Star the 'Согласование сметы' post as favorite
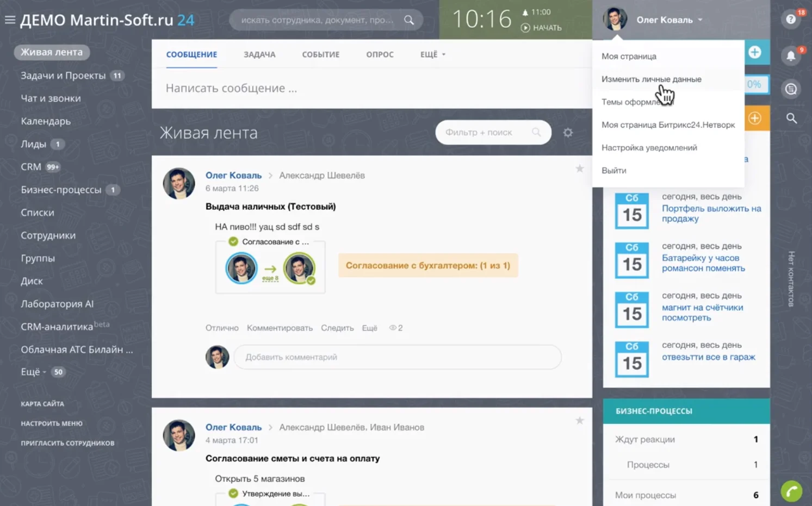Screen dimensions: 812x506 [x=580, y=420]
